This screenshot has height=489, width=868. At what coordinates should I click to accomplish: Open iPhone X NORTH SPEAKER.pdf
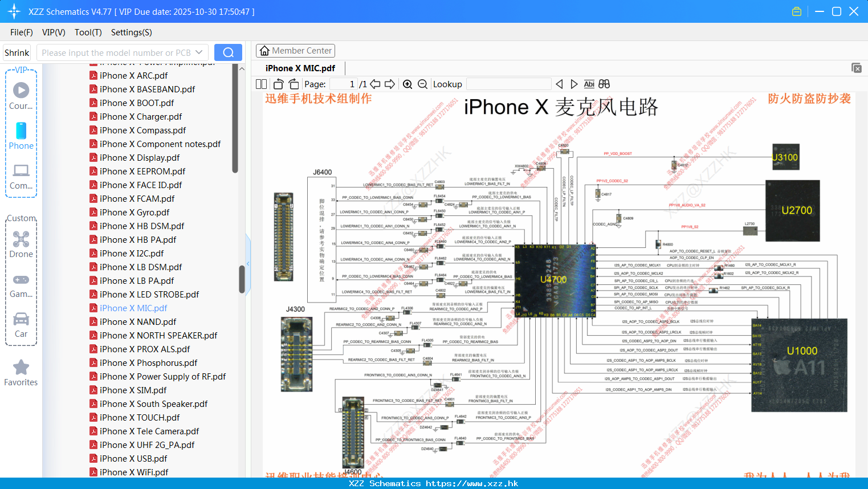(x=158, y=335)
